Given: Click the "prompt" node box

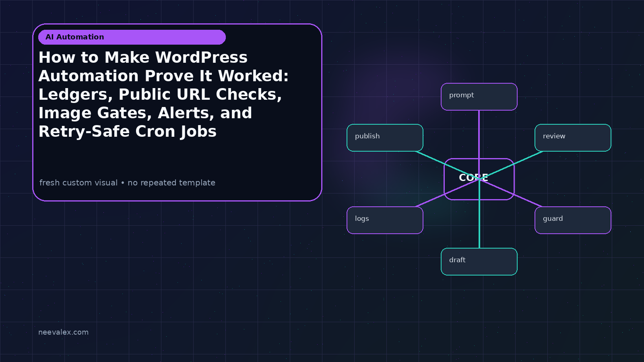Looking at the screenshot, I should 479,97.
